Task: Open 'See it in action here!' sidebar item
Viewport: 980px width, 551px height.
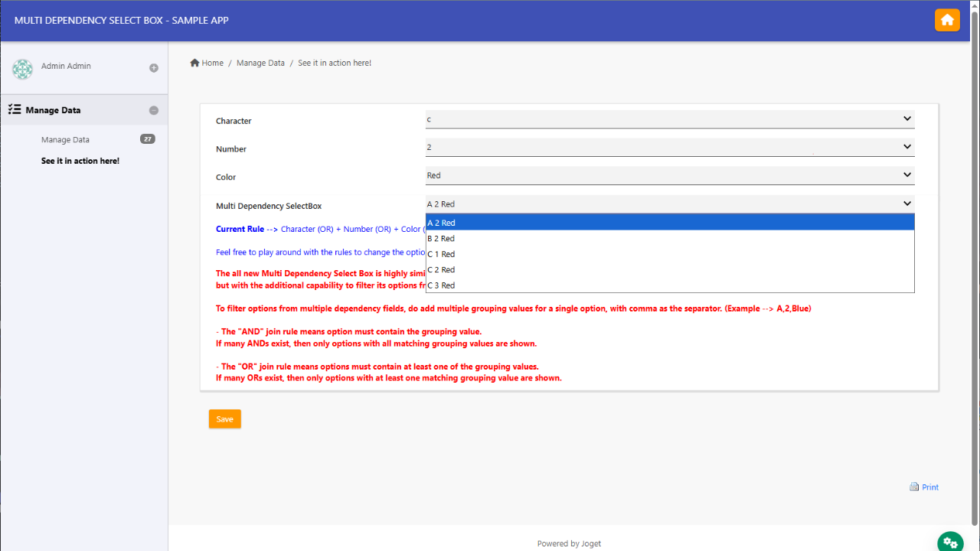Action: [x=80, y=161]
